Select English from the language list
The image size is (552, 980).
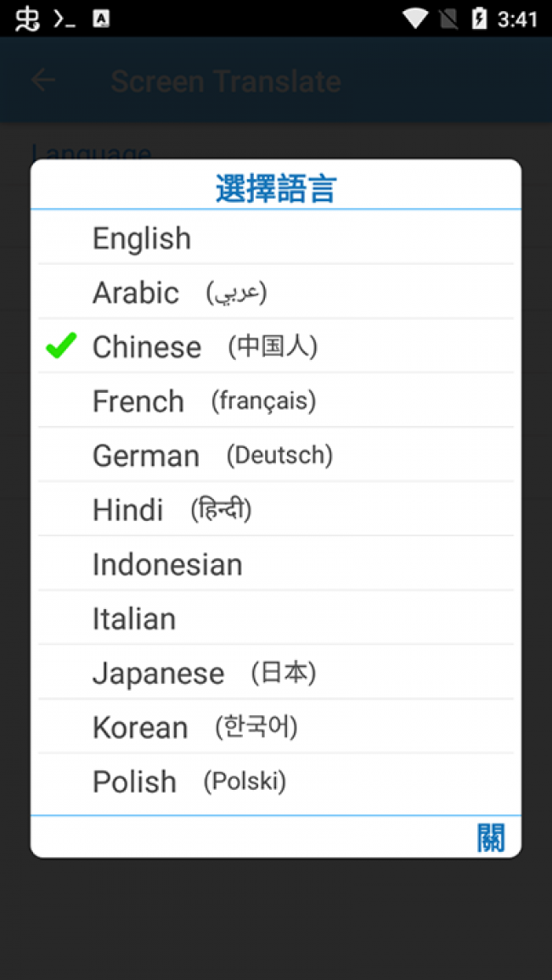pyautogui.click(x=275, y=238)
